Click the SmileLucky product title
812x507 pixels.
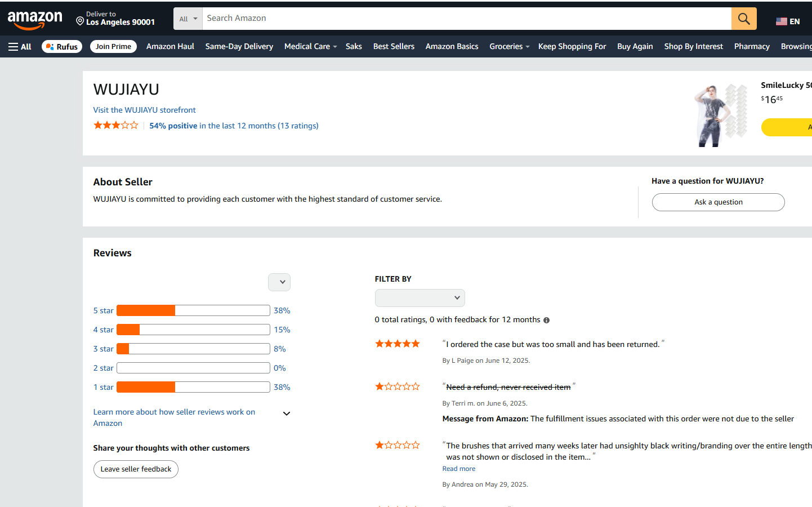tap(786, 85)
